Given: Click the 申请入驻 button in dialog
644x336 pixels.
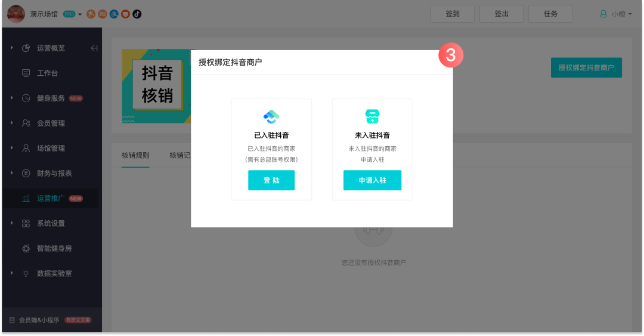Looking at the screenshot, I should pos(372,180).
